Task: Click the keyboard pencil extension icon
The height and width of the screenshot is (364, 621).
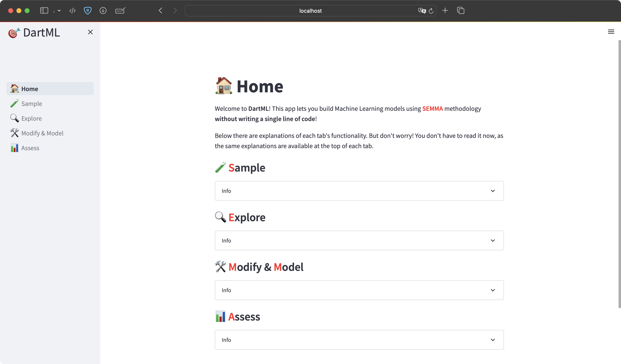Action: [x=120, y=11]
